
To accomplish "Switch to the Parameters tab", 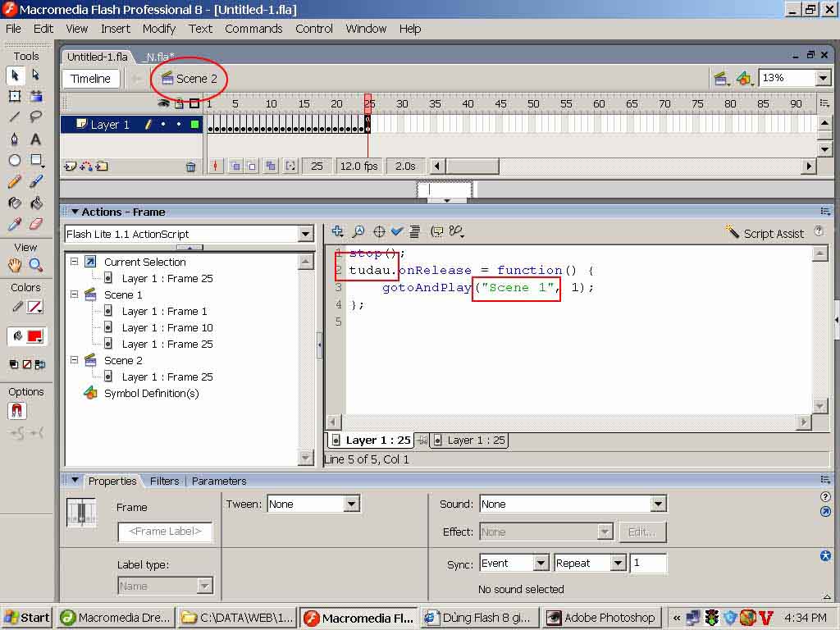I will click(x=219, y=481).
